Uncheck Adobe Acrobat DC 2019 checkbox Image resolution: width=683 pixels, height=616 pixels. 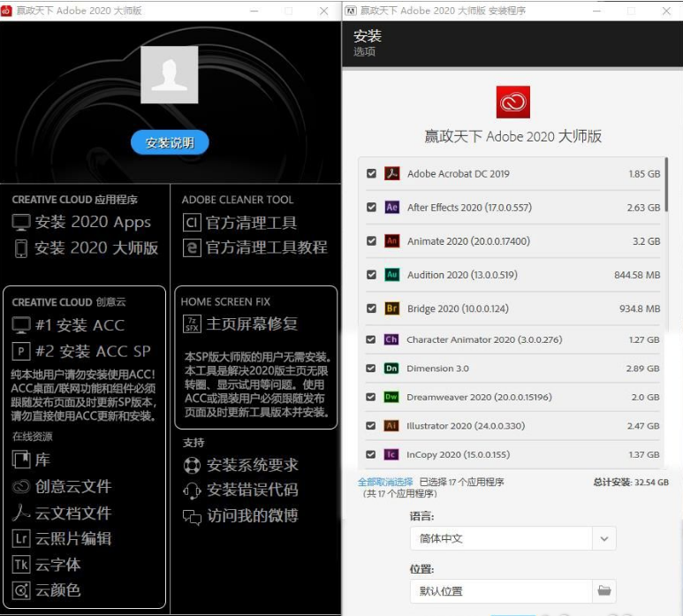click(x=372, y=173)
